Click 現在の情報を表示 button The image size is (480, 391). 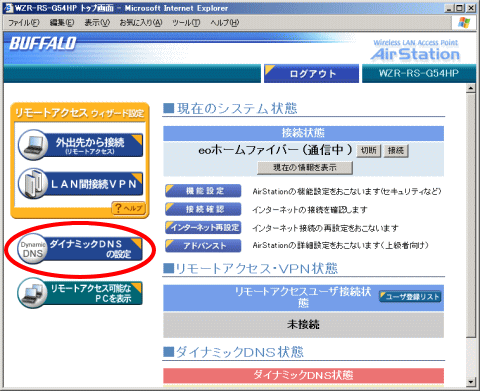(x=305, y=168)
